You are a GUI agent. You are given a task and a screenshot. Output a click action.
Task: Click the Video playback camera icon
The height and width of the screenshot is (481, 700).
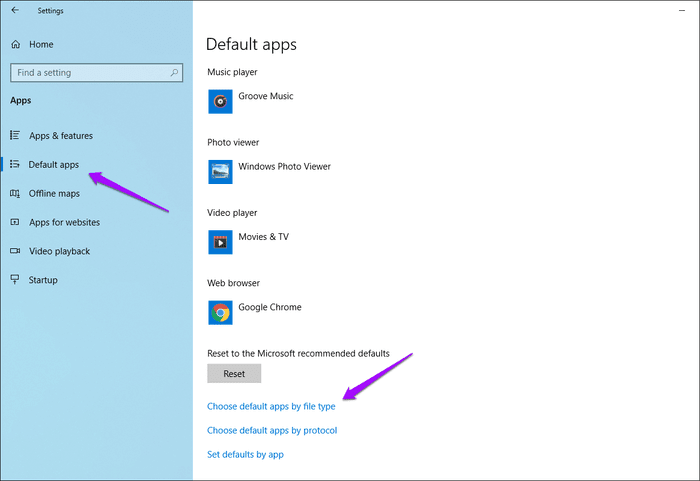tap(15, 251)
